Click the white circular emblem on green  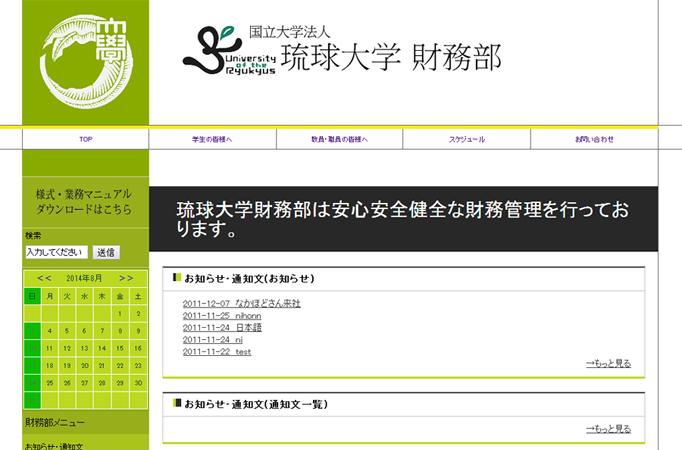point(86,61)
